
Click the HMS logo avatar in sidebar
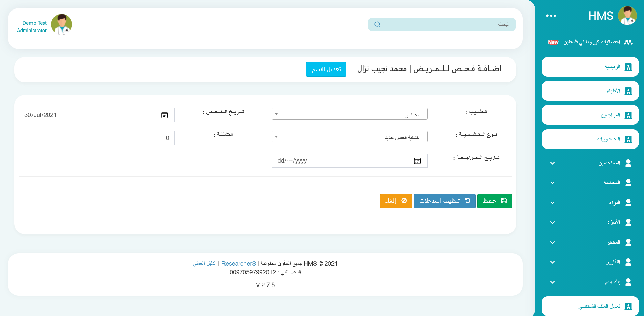pos(627,16)
